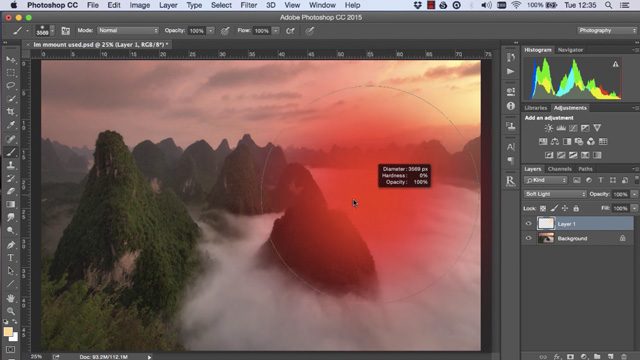Select the Crop tool
Image resolution: width=640 pixels, height=360 pixels.
[11, 111]
